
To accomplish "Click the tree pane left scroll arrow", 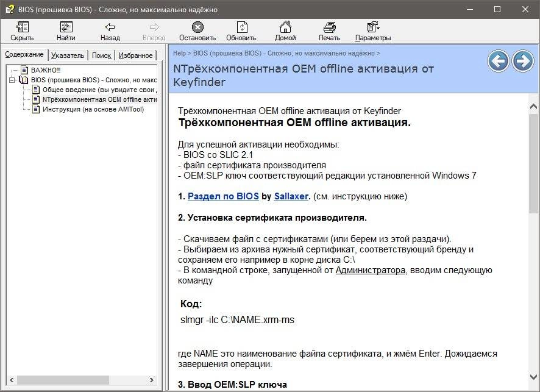I will coord(12,380).
